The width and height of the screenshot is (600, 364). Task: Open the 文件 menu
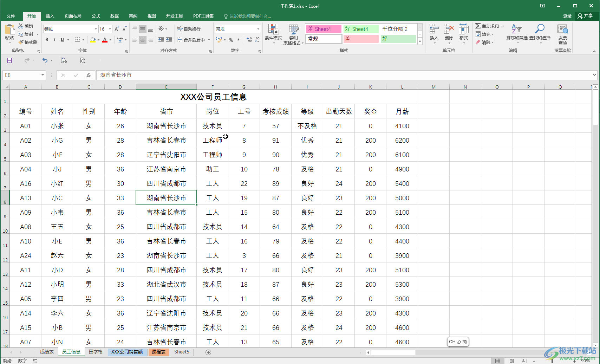(11, 16)
